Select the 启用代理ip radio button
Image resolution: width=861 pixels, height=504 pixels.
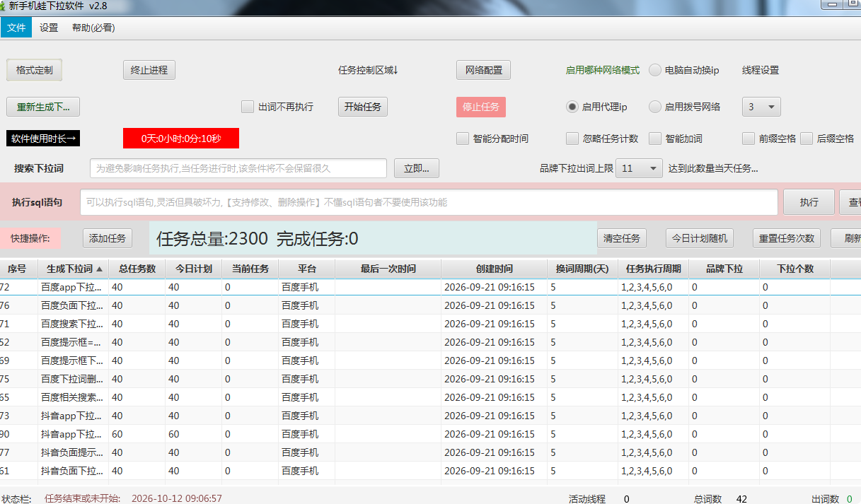pos(572,107)
